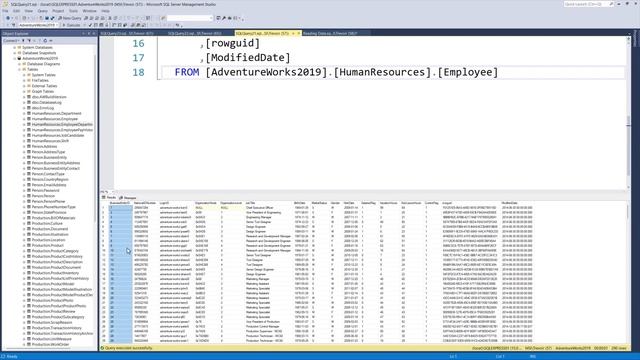Click the Production.ProductCategory table icon

coord(29,251)
